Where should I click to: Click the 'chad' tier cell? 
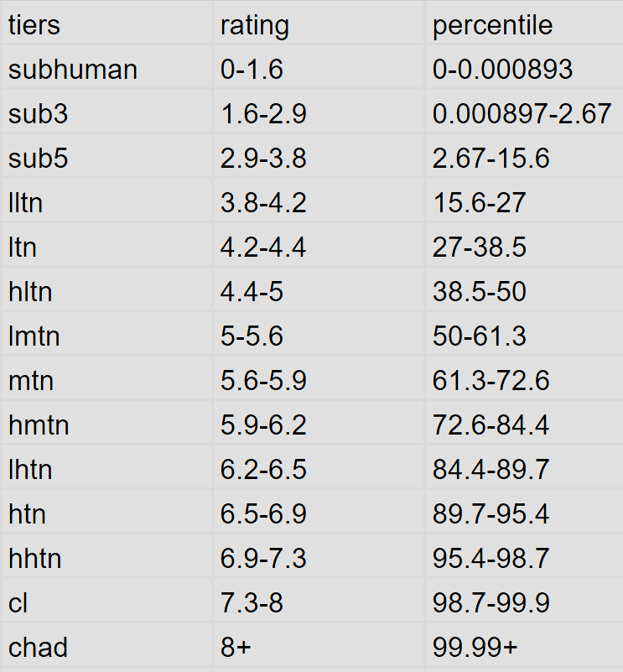pos(106,646)
